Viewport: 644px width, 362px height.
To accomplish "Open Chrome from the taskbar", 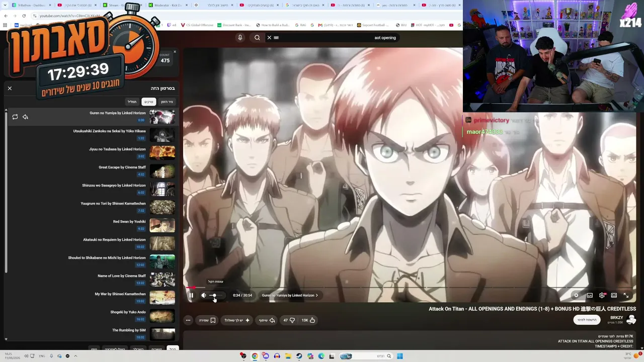I will coord(255,356).
